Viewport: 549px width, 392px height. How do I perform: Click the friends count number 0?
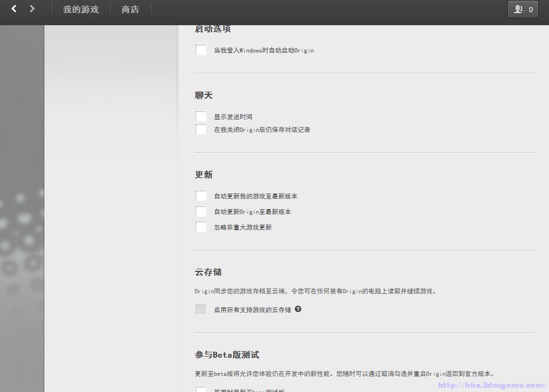pyautogui.click(x=531, y=9)
